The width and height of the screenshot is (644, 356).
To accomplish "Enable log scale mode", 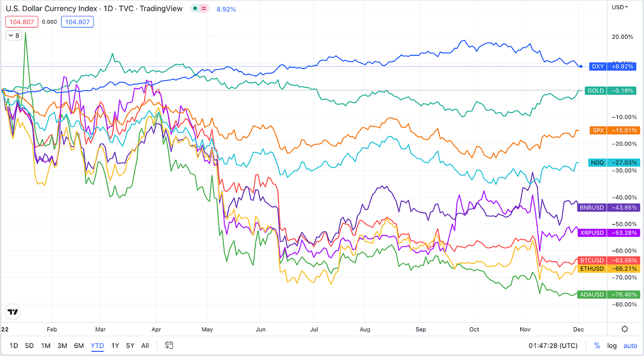I will [612, 345].
